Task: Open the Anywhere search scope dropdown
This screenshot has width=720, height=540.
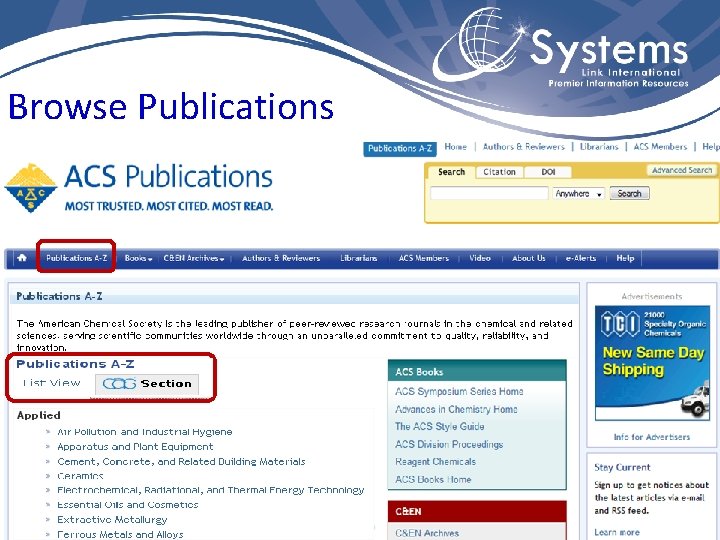Action: (579, 194)
